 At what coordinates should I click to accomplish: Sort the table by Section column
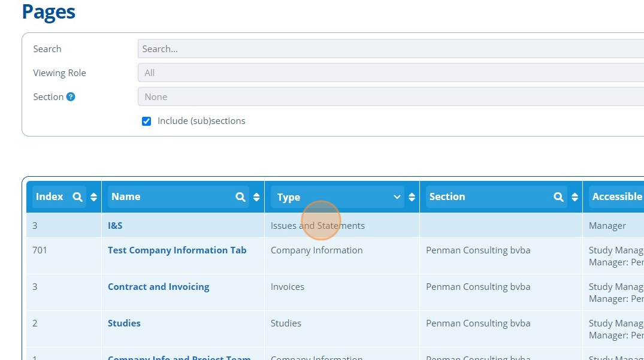[575, 197]
